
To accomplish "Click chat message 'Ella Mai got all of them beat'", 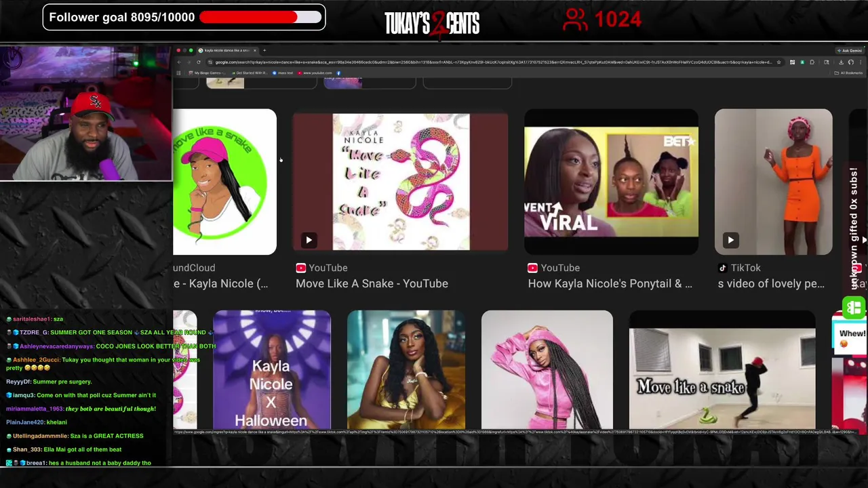I will (x=83, y=449).
